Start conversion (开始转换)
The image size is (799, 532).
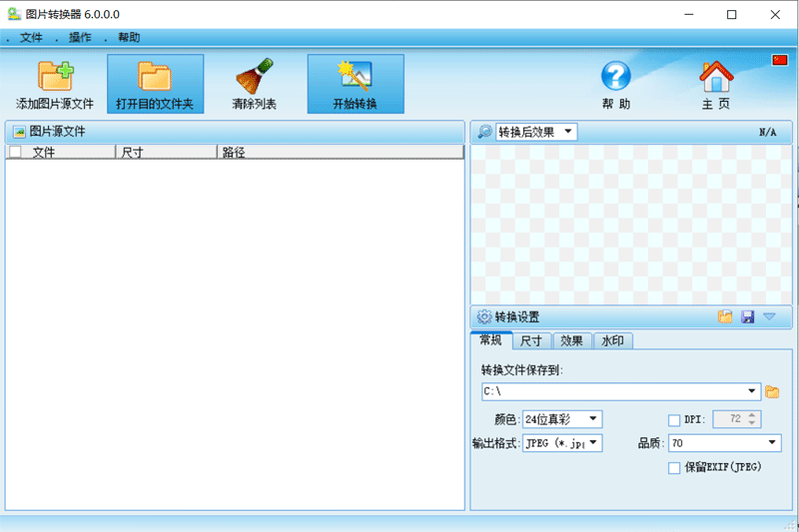(x=356, y=78)
